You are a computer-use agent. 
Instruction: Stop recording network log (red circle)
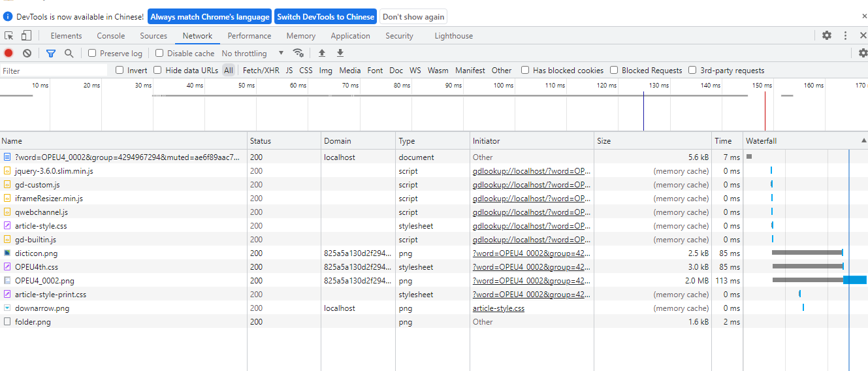pyautogui.click(x=8, y=53)
